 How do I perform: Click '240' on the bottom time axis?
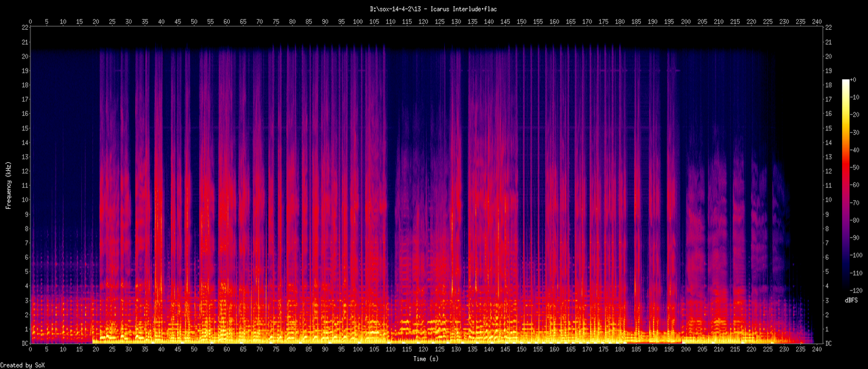click(816, 351)
